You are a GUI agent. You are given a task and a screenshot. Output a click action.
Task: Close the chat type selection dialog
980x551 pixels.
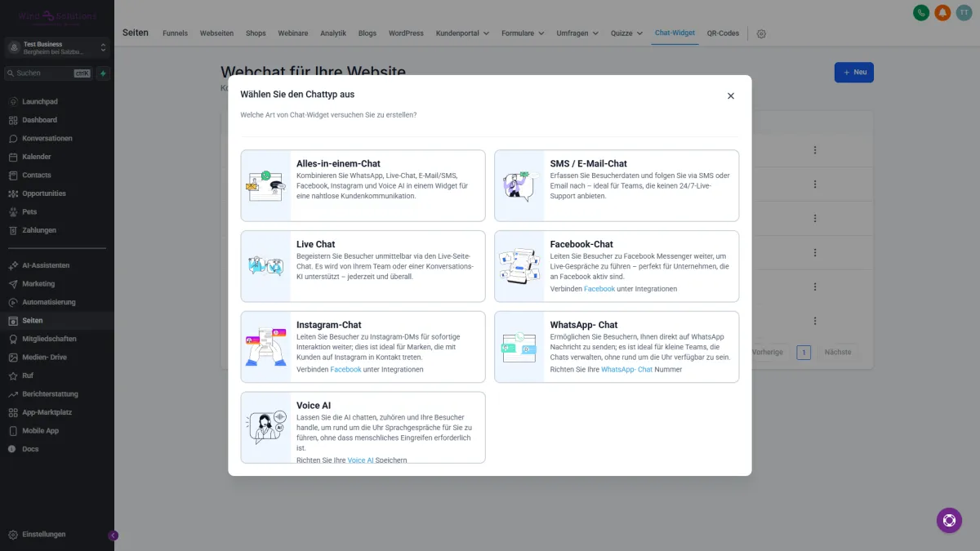731,96
